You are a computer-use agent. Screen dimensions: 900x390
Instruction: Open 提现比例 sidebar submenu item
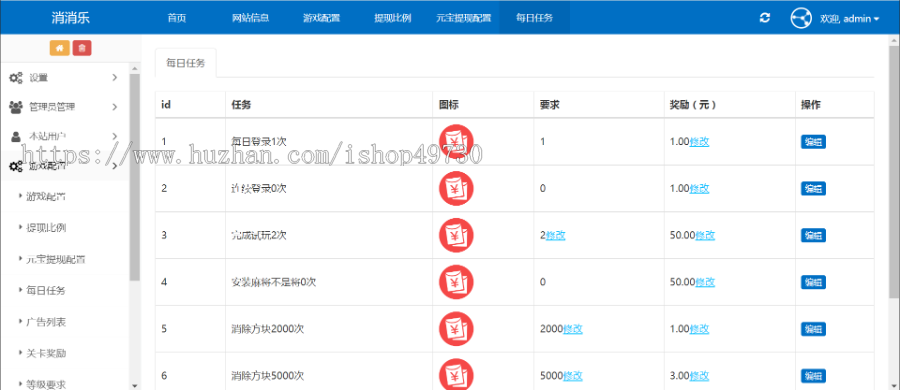coord(46,227)
